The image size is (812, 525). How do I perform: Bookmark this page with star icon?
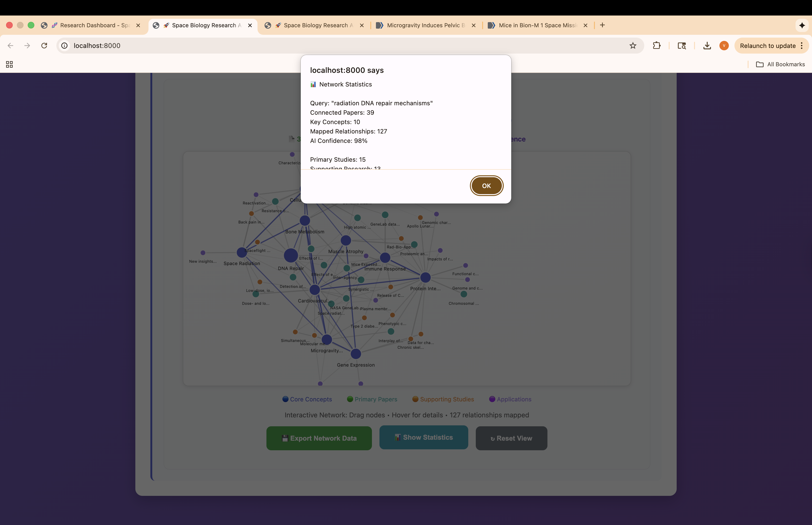[633, 46]
